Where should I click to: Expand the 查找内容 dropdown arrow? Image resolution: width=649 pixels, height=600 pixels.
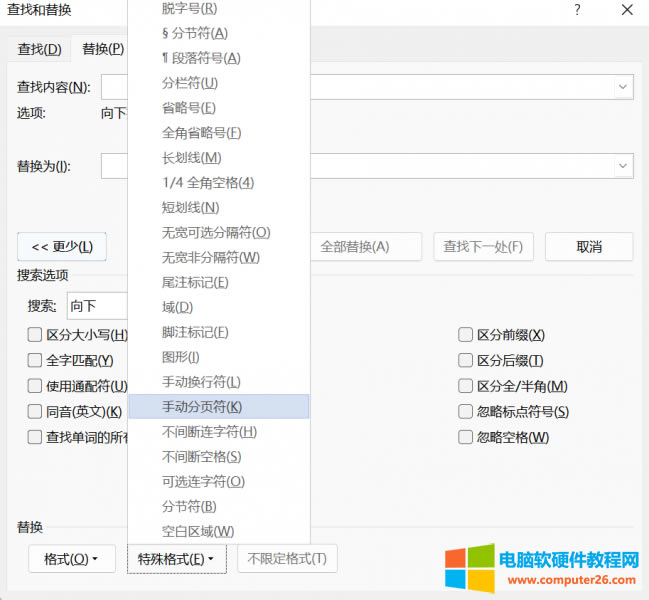click(x=623, y=87)
